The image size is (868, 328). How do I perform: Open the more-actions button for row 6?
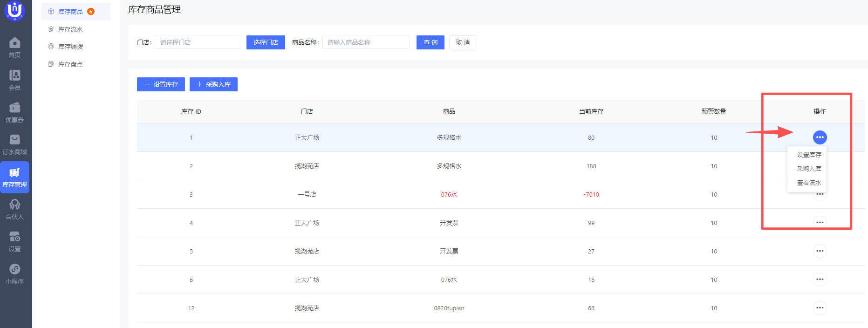coord(820,280)
